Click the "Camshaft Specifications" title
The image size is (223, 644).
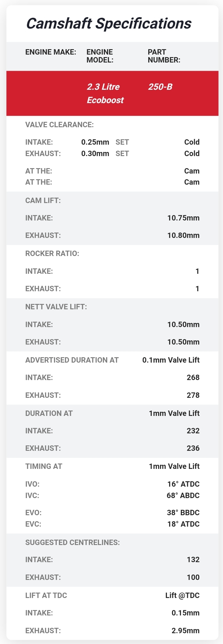point(109,24)
